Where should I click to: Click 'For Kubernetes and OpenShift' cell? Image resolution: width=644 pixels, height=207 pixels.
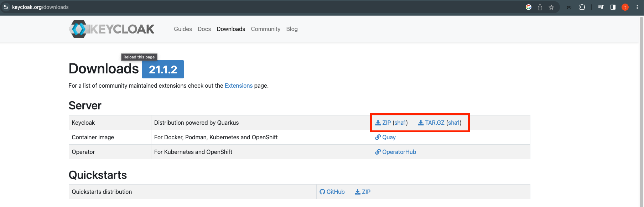(262, 152)
